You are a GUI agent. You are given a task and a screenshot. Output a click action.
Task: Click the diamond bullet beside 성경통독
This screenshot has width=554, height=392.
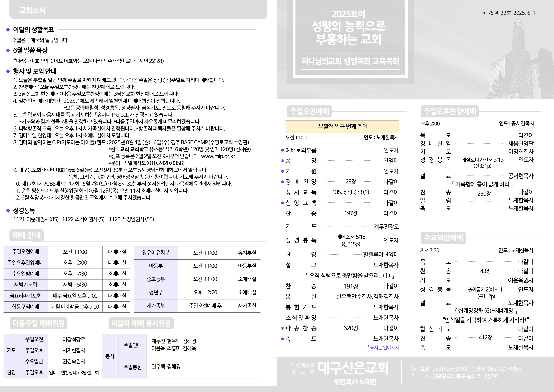click(8, 210)
